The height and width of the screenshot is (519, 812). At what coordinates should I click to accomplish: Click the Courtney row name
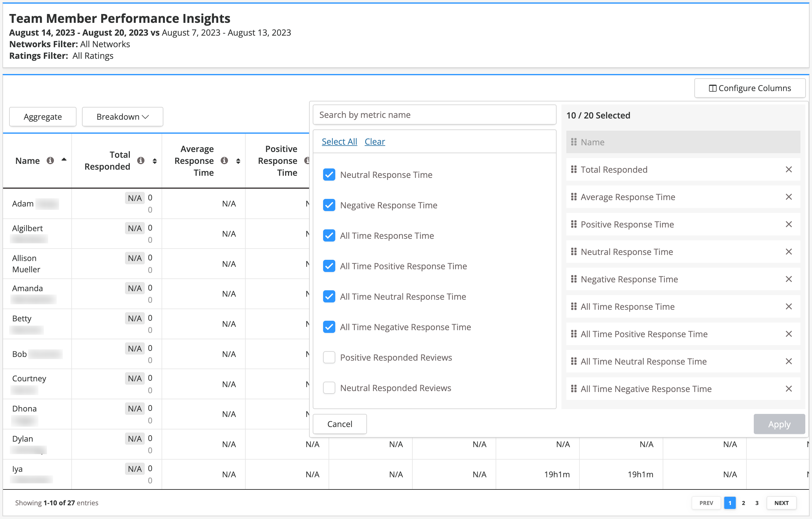29,379
